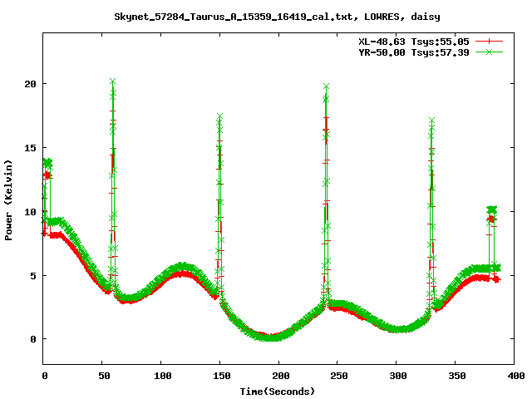532x399 pixels.
Task: Click the Time(Seconds) x-axis label
Action: pyautogui.click(x=278, y=392)
